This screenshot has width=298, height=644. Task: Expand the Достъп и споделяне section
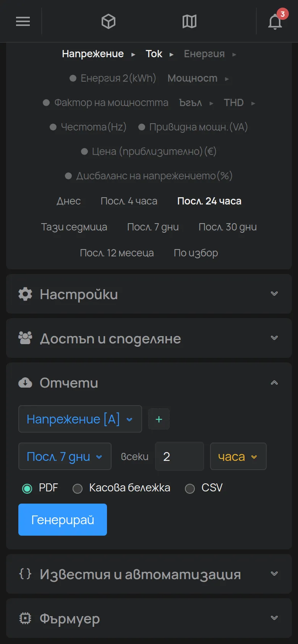point(149,338)
